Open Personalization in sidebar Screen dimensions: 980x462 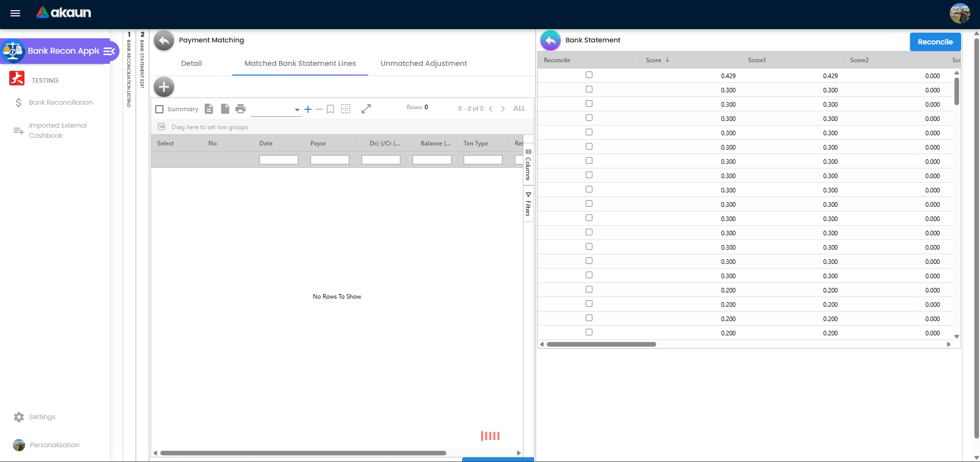[x=55, y=445]
